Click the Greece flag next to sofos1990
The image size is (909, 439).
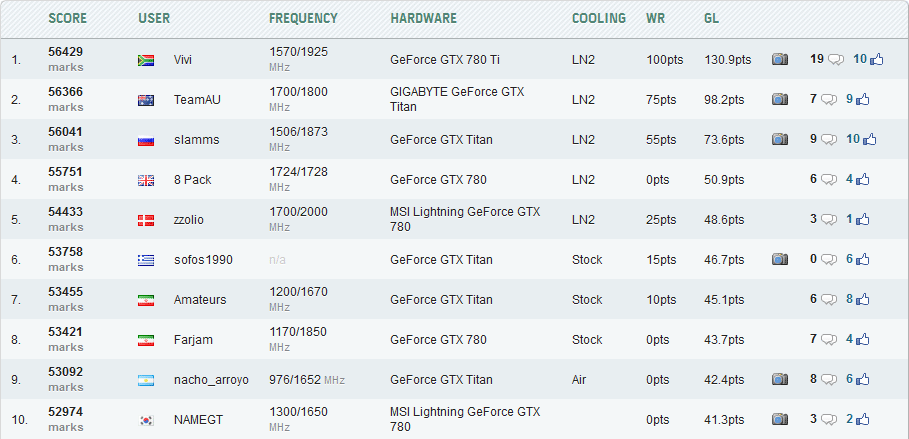point(146,260)
